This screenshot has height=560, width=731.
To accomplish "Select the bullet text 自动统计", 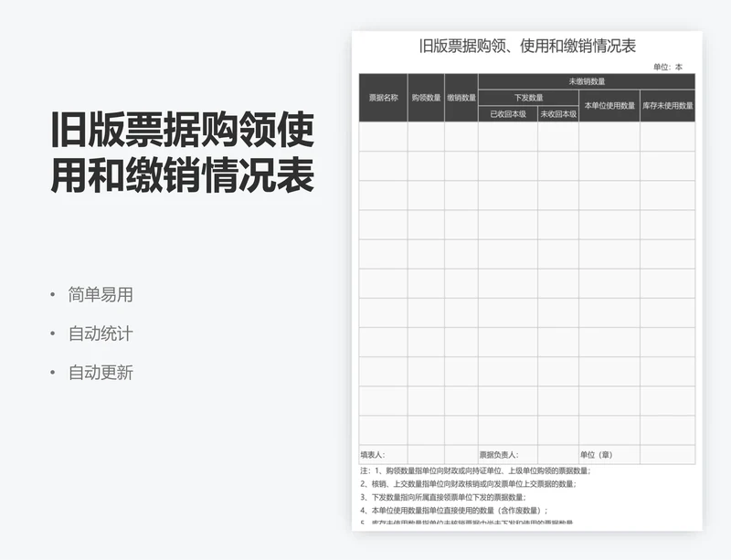I will pos(101,333).
